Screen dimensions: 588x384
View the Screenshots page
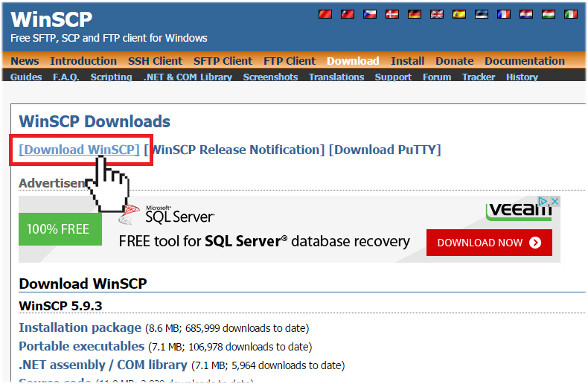(x=270, y=77)
